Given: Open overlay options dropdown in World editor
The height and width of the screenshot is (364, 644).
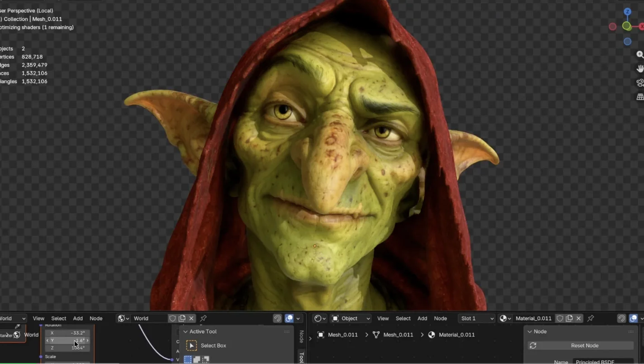Looking at the screenshot, I should (x=298, y=318).
